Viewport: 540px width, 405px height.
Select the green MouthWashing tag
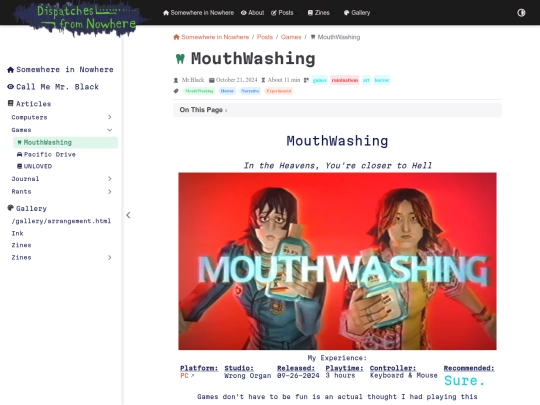(199, 91)
